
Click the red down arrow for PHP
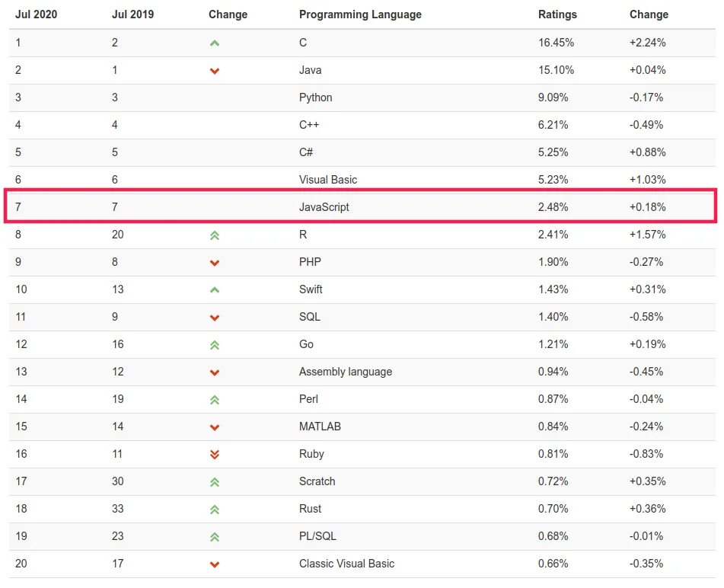(214, 263)
